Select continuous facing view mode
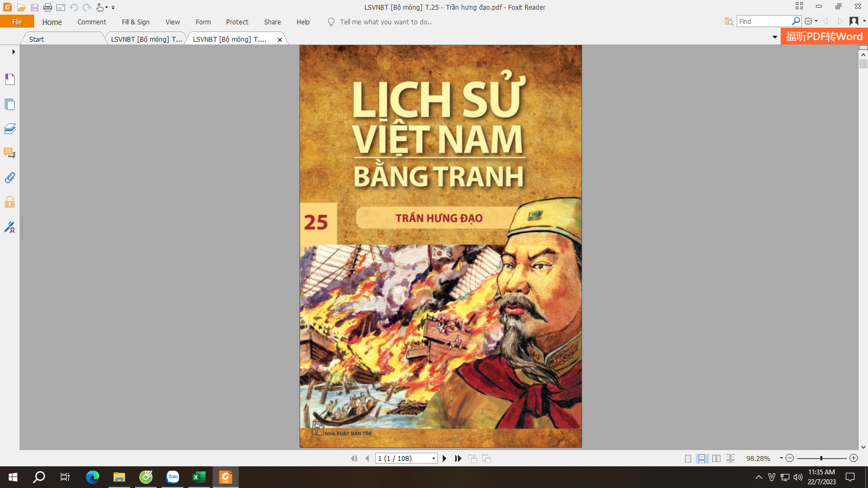 tap(730, 458)
